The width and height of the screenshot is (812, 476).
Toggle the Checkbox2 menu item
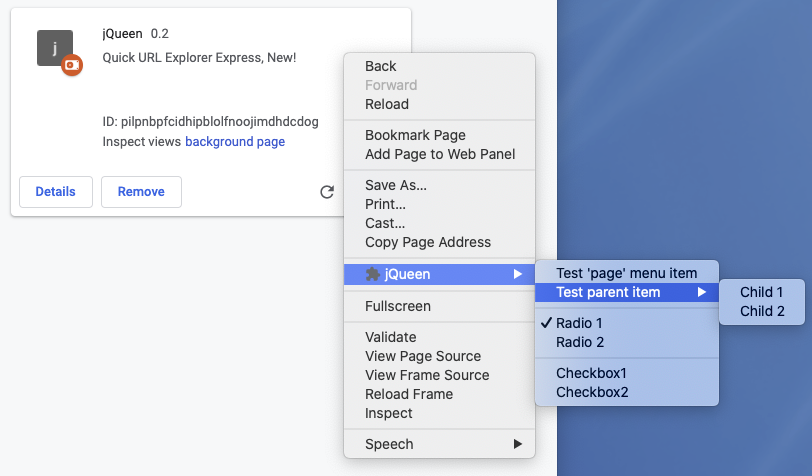(x=592, y=392)
